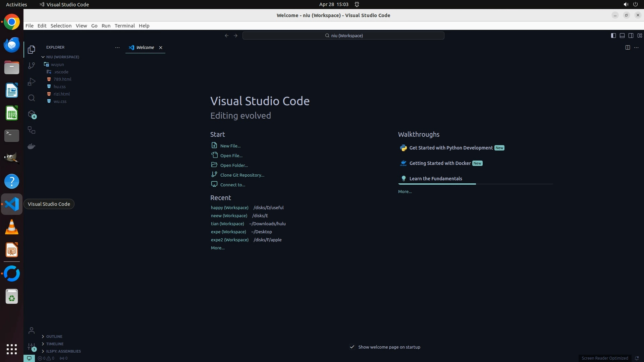
Task: Click the Clone Git Repository link
Action: coord(242,175)
